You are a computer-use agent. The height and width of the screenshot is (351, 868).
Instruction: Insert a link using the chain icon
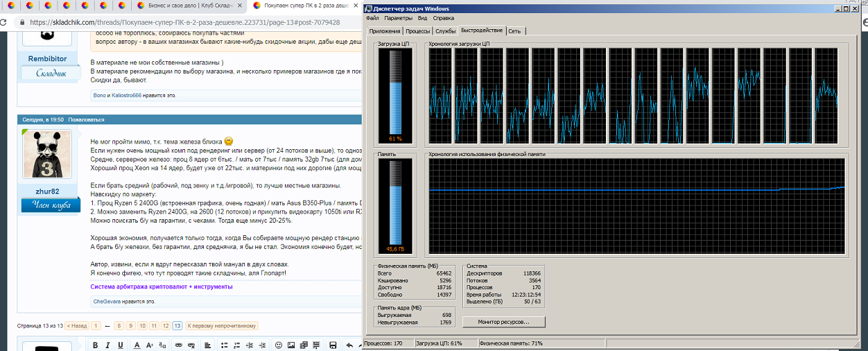pos(179,345)
